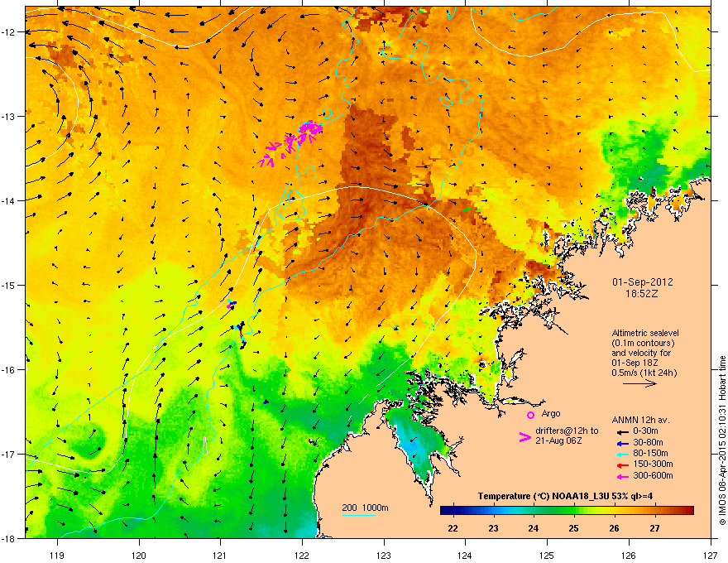Click the blue 30-80m legend arrow
The image size is (728, 563).
(x=622, y=443)
